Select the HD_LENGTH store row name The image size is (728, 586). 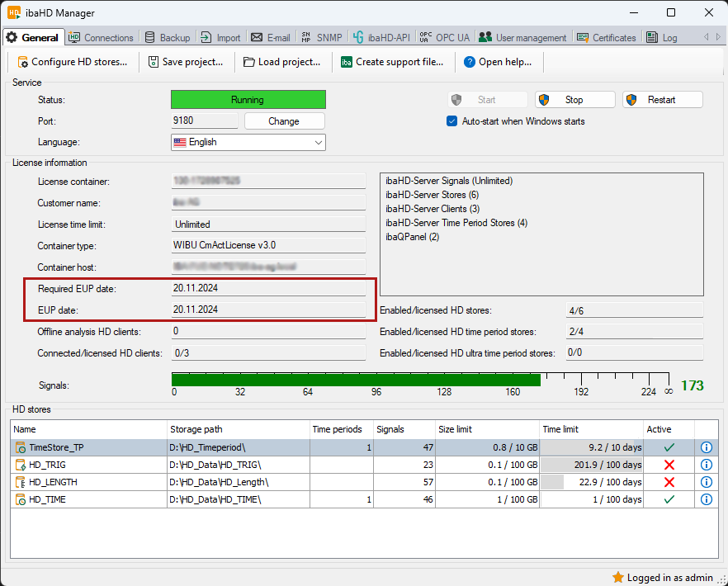point(53,482)
